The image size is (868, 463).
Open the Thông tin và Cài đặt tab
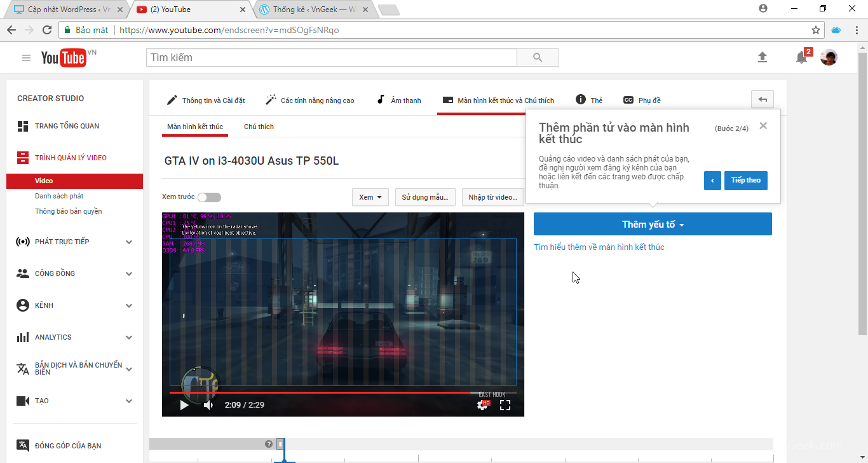(x=206, y=100)
